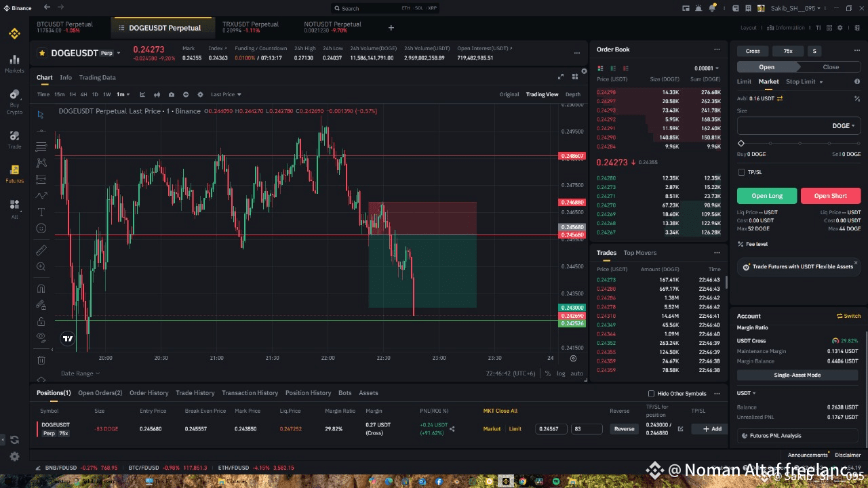The image size is (868, 488).
Task: Switch order mode to Close
Action: point(831,67)
